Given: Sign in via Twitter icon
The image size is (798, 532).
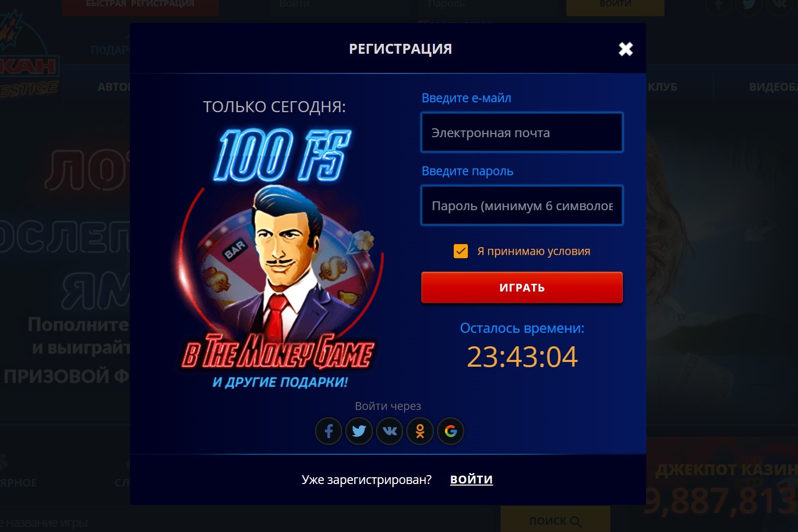Looking at the screenshot, I should [359, 431].
